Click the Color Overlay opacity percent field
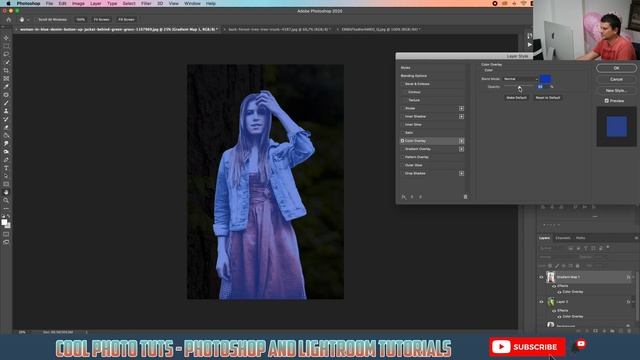This screenshot has height=360, width=640. click(x=543, y=87)
